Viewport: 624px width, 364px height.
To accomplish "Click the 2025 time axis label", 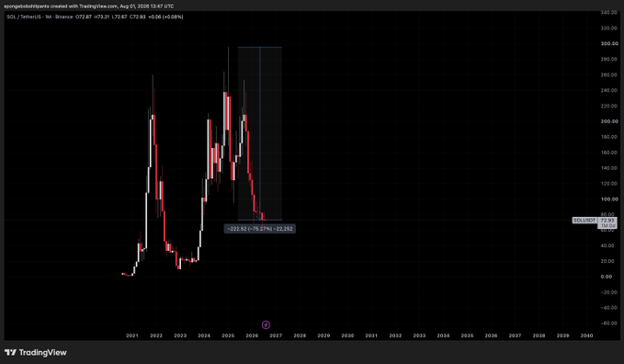I will click(x=228, y=336).
